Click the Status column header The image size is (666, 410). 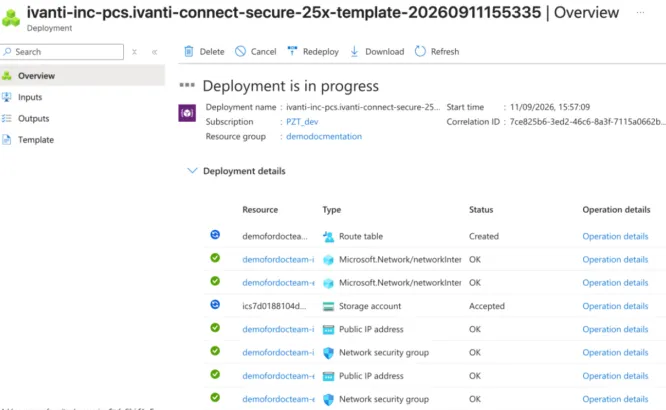click(481, 209)
